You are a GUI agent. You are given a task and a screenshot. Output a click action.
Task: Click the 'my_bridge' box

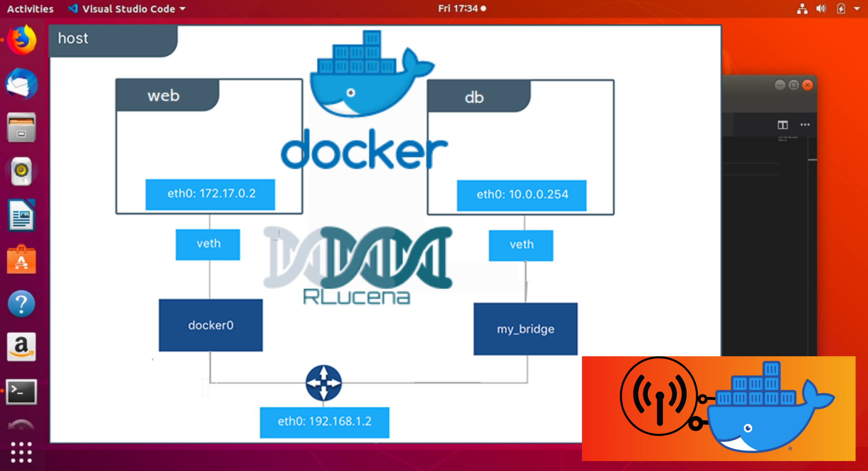click(x=525, y=329)
